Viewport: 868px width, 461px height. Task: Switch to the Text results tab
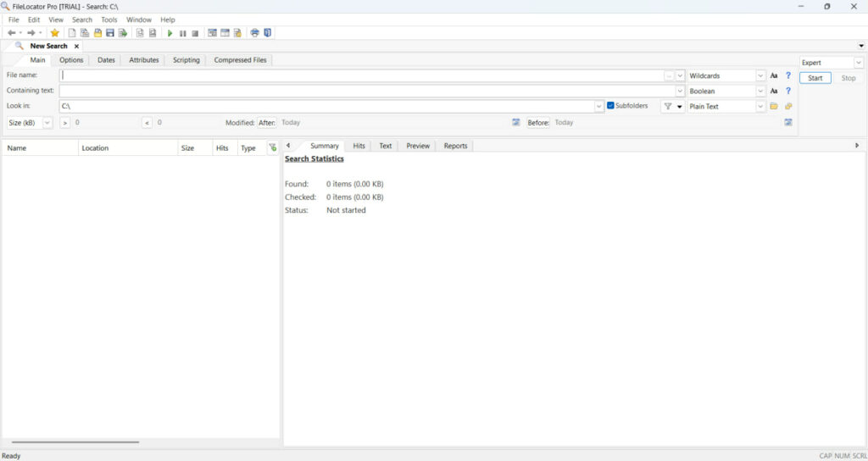pos(386,146)
